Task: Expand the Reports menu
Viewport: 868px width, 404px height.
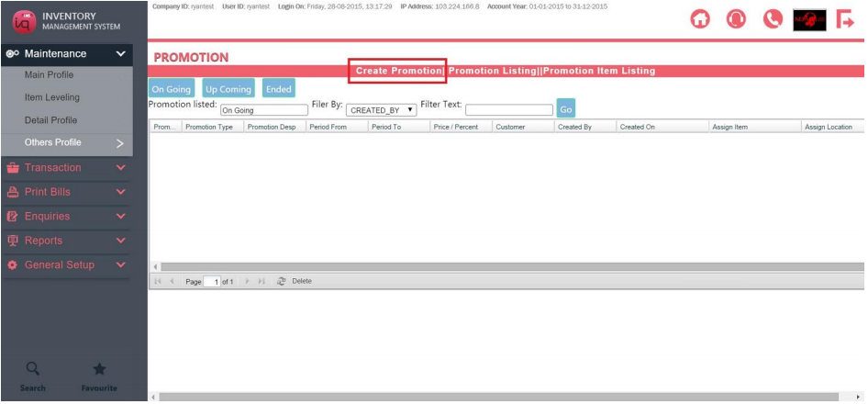Action: click(66, 241)
